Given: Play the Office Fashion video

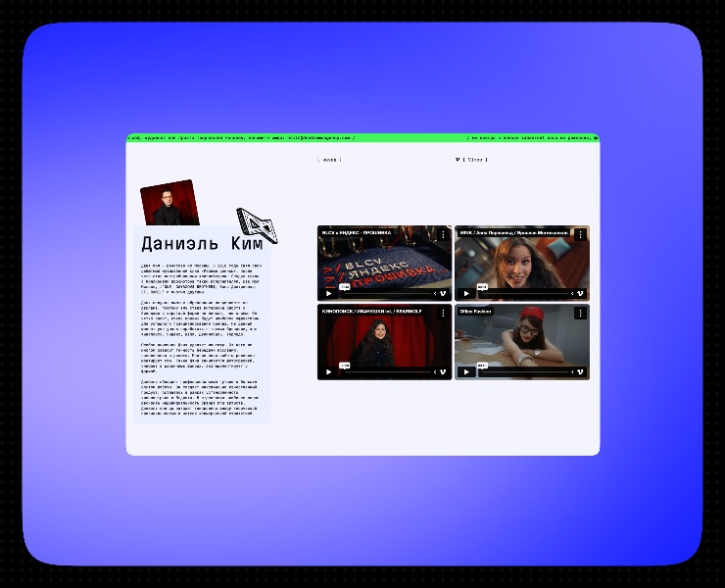Looking at the screenshot, I should pos(466,372).
